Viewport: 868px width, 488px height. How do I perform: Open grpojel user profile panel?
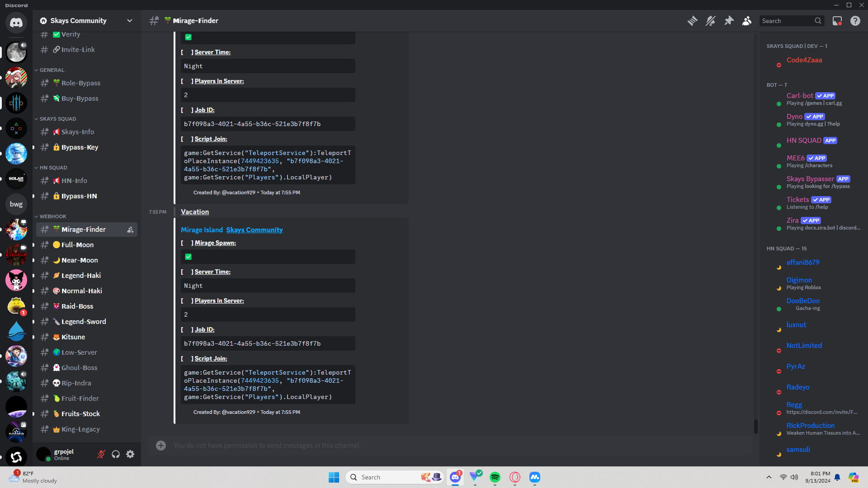click(64, 454)
